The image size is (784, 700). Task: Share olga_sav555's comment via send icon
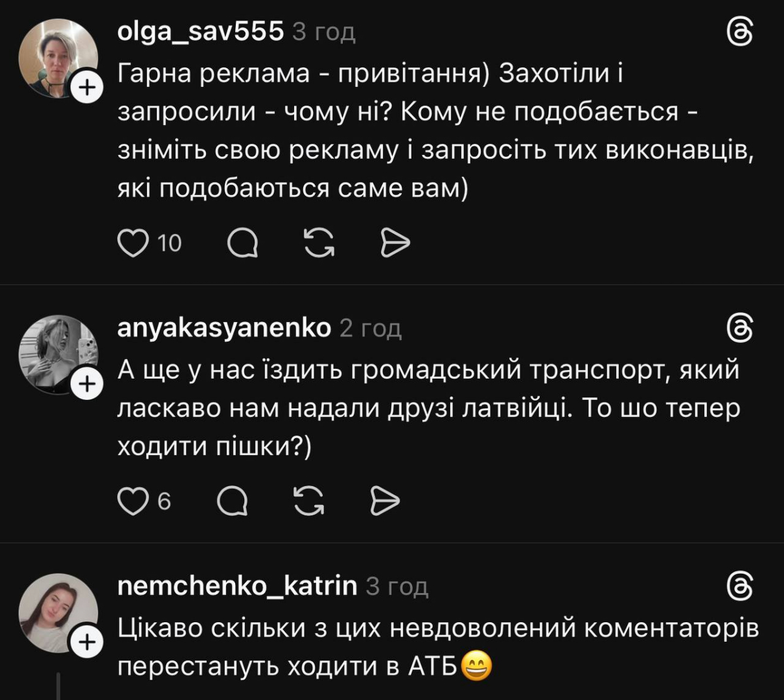pos(395,243)
